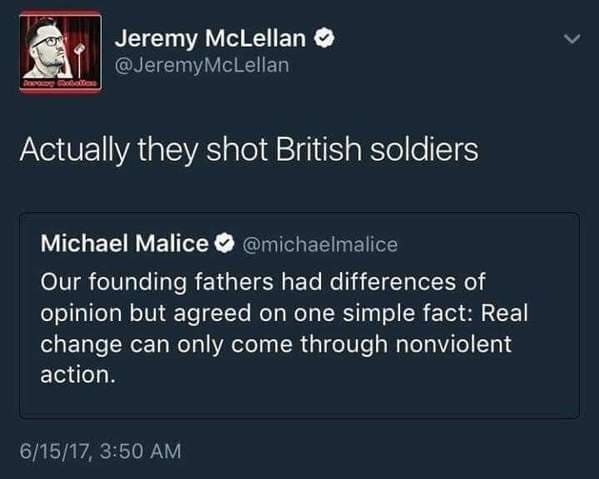Click the Jeremy McLellan display name

click(210, 39)
